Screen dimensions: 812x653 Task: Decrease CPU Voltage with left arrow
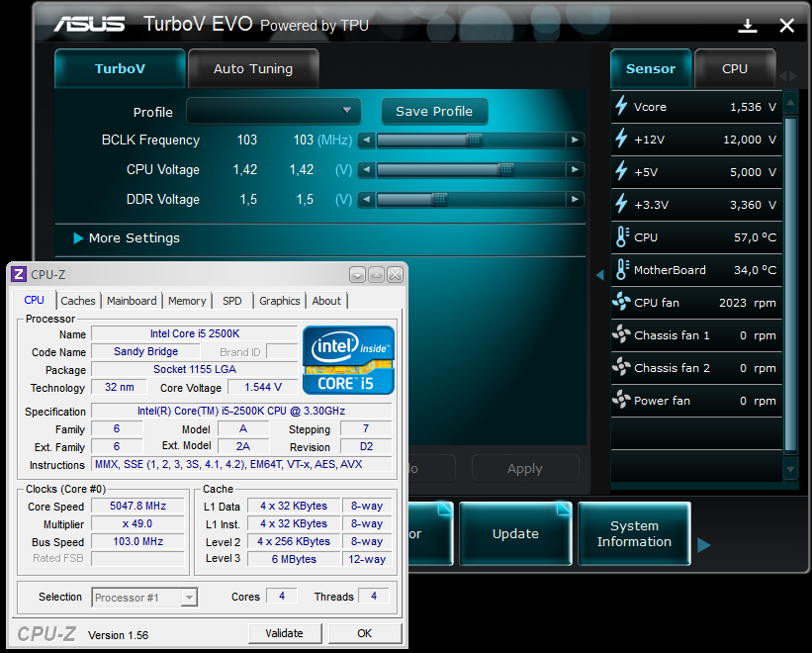pyautogui.click(x=367, y=169)
